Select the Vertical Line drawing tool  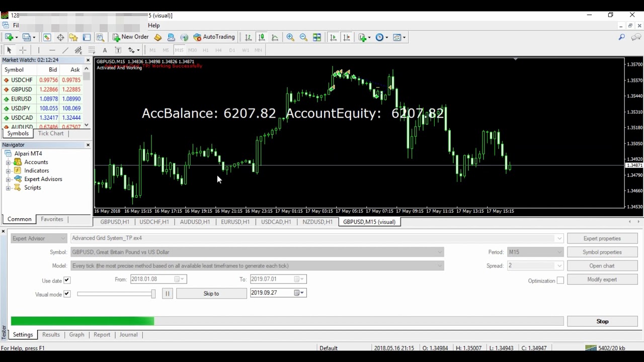[x=39, y=50]
